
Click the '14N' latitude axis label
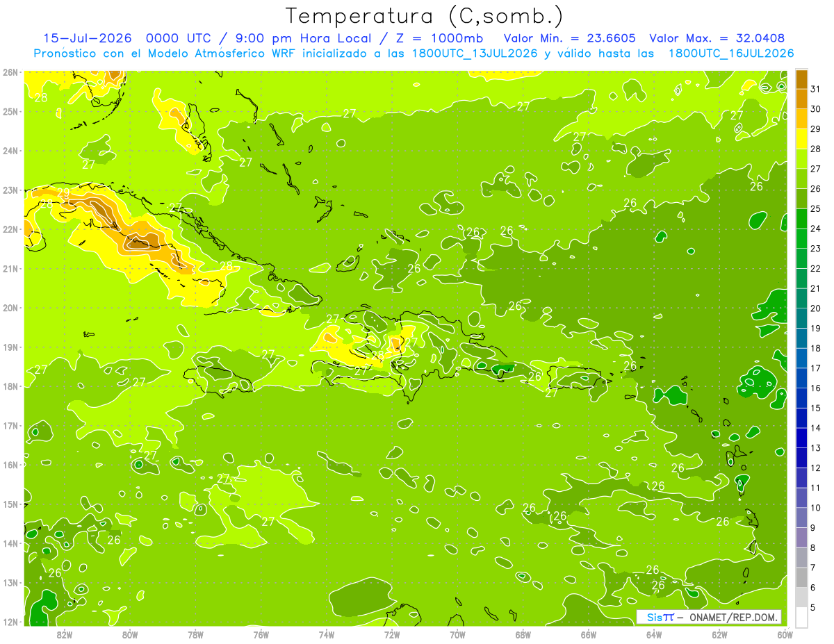point(10,543)
